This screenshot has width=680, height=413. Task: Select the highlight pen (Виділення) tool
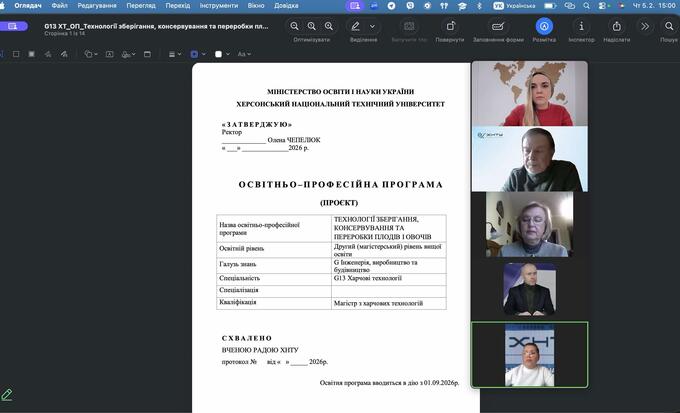356,26
